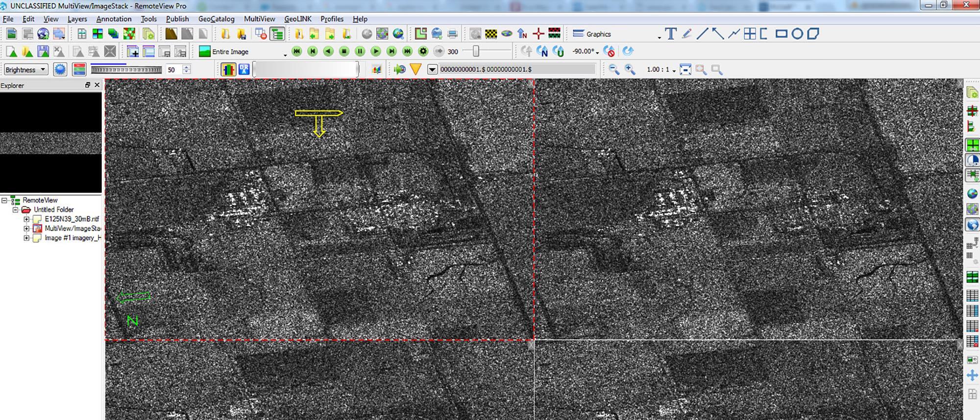The height and width of the screenshot is (420, 980).
Task: Select the grid annotation tool
Action: tap(750, 34)
